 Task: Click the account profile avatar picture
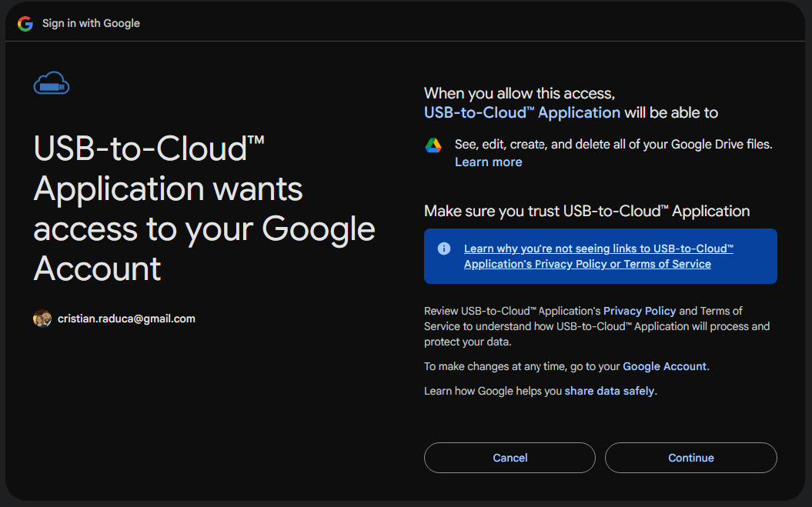(42, 319)
